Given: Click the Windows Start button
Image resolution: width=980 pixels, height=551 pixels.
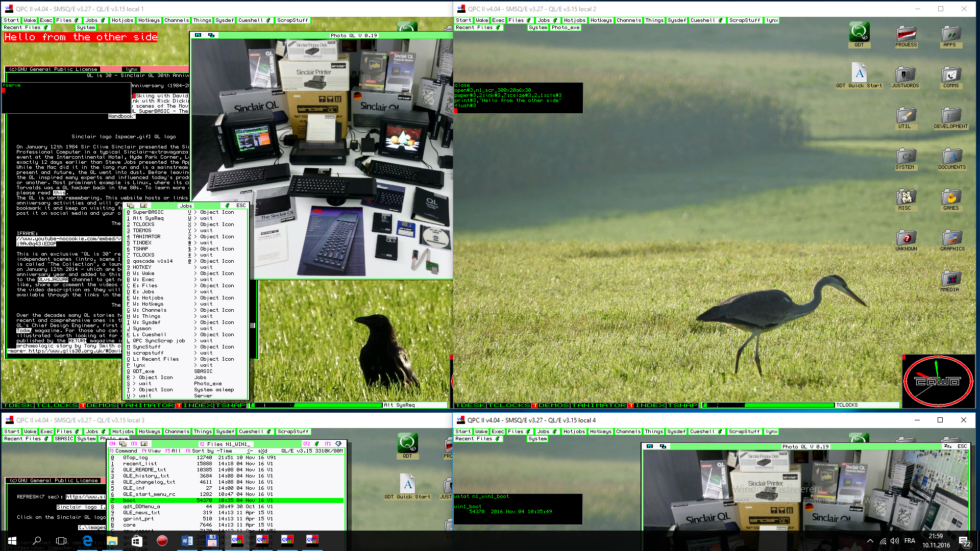Looking at the screenshot, I should (12, 540).
